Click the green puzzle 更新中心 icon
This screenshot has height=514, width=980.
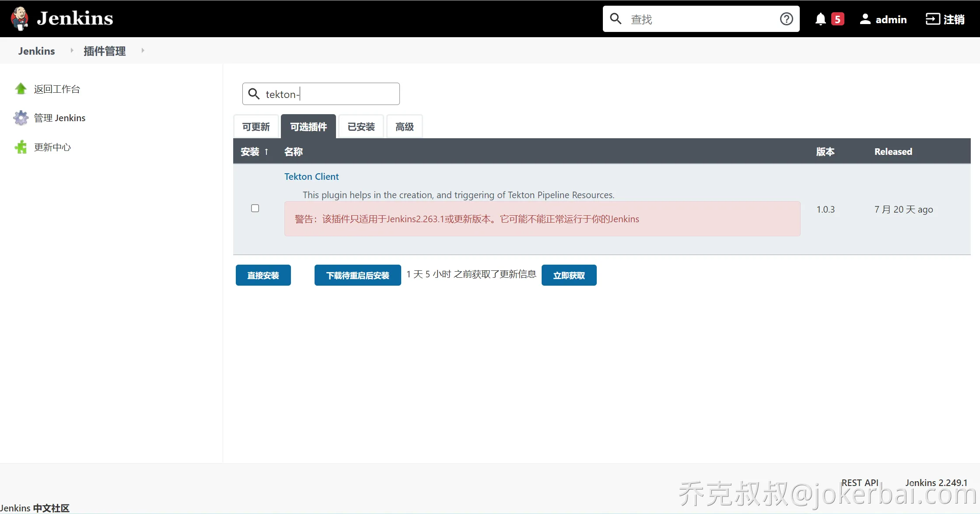pos(21,147)
